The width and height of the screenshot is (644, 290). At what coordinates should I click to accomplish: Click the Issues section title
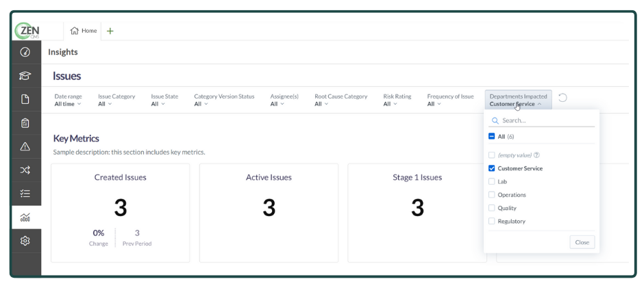(66, 76)
